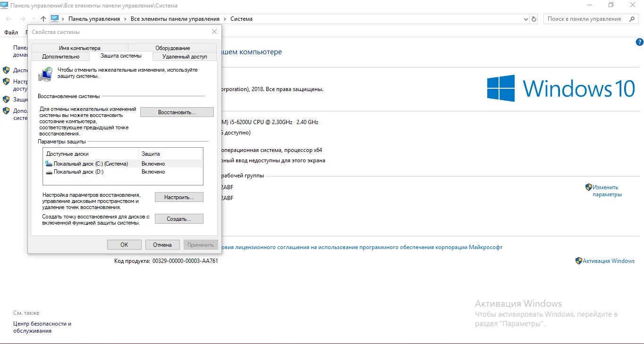Select Локальный диск (C:) (Система) row
This screenshot has height=344, width=644.
point(123,164)
